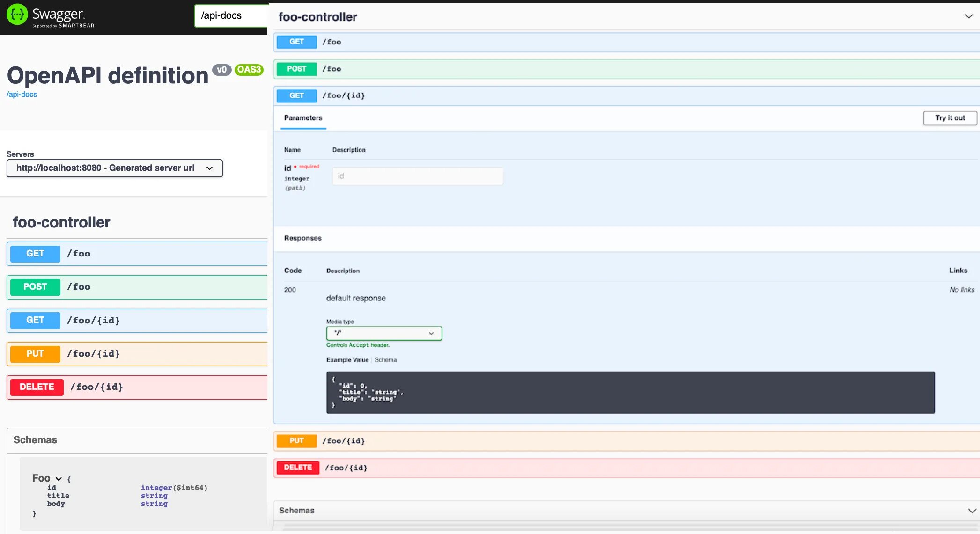The width and height of the screenshot is (980, 534).
Task: Click the GET /foo endpoint icon
Action: pyautogui.click(x=35, y=253)
